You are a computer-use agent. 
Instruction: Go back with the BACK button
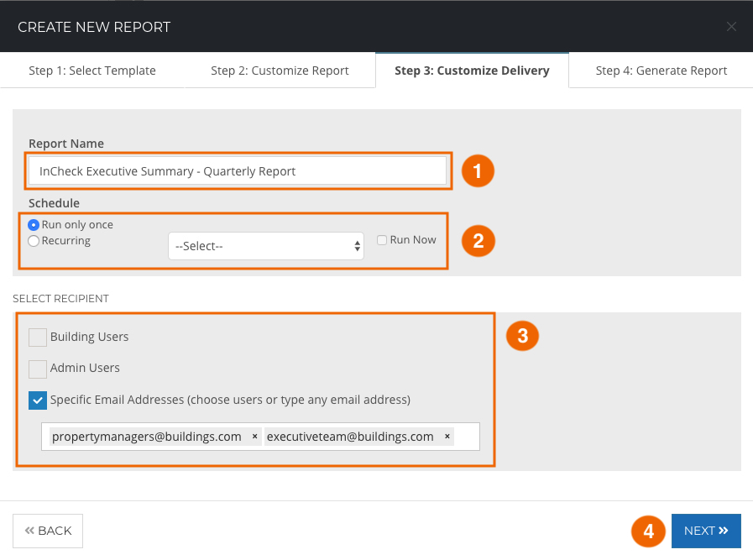48,531
